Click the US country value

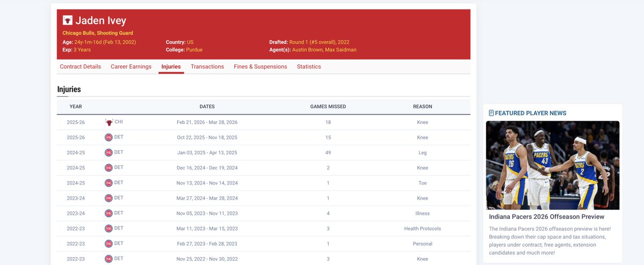coord(190,42)
